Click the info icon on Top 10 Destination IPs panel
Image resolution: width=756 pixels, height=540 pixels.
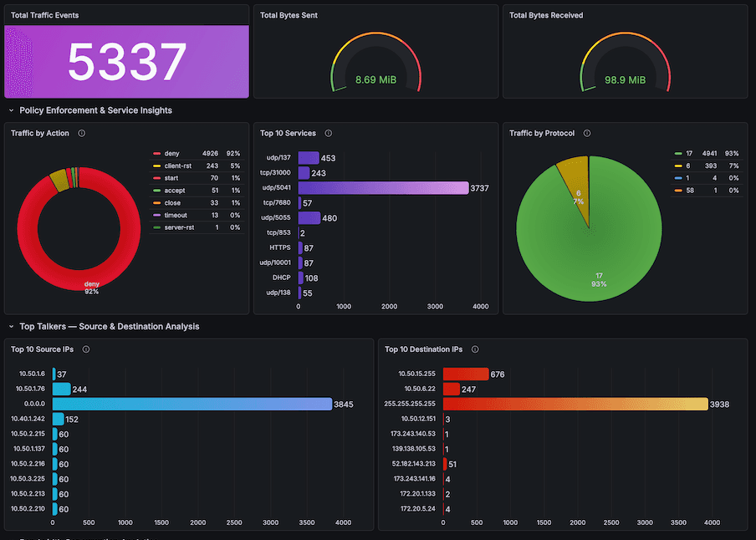(x=474, y=349)
